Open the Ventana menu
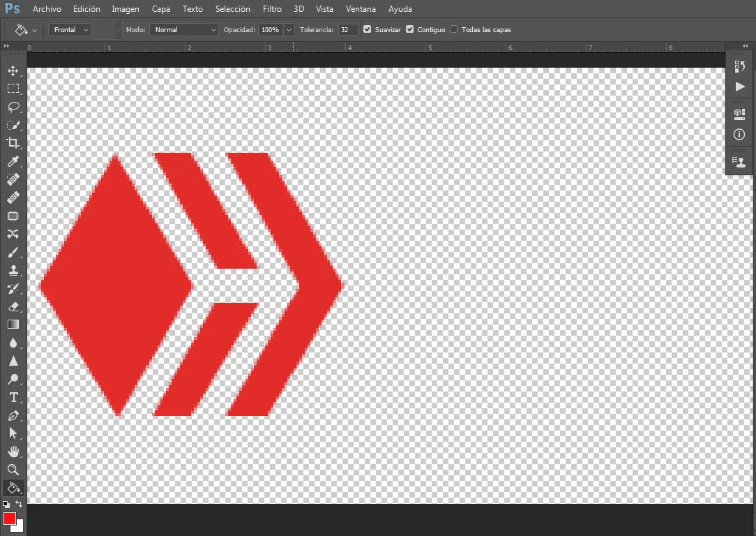The image size is (756, 536). point(361,8)
